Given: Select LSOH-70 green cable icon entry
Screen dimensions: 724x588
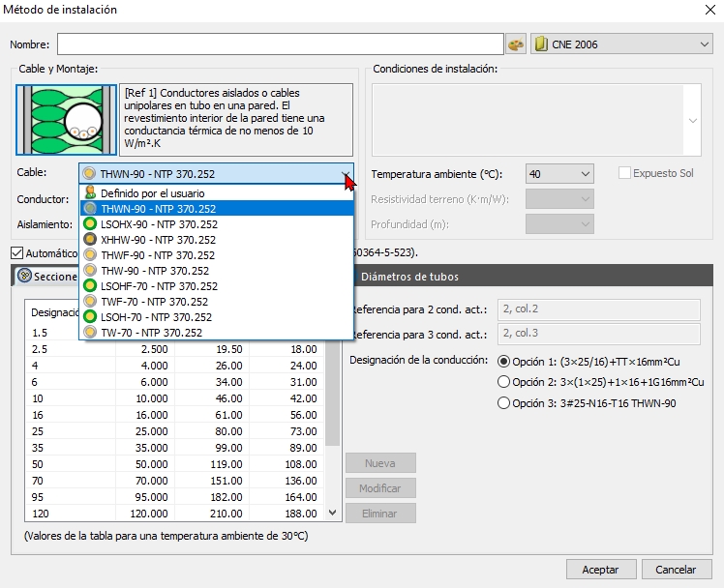Looking at the screenshot, I should (90, 317).
